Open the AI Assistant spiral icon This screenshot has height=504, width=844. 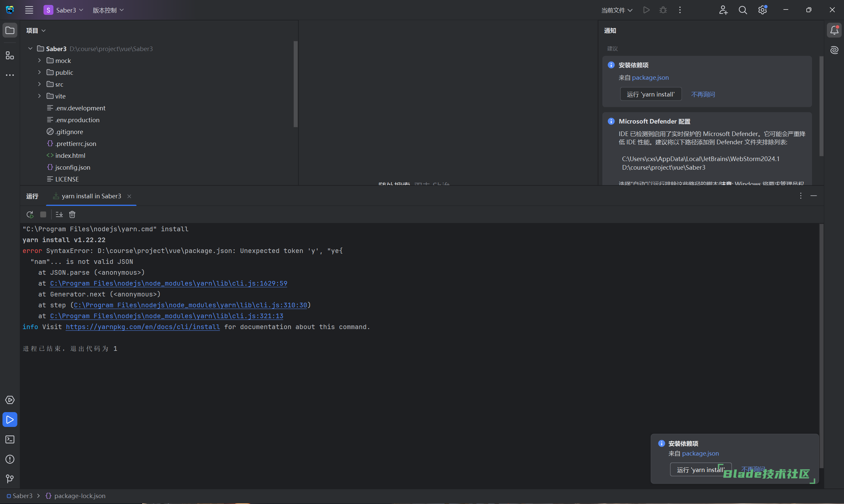834,50
